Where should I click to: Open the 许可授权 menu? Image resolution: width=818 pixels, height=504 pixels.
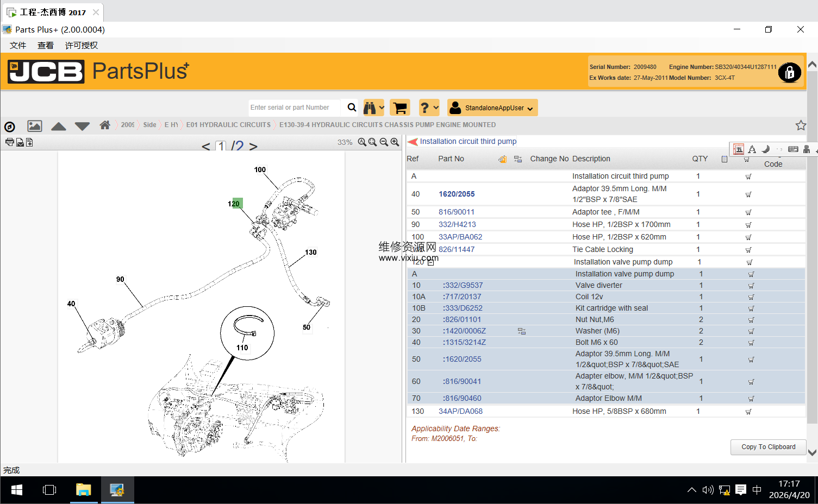pyautogui.click(x=82, y=46)
